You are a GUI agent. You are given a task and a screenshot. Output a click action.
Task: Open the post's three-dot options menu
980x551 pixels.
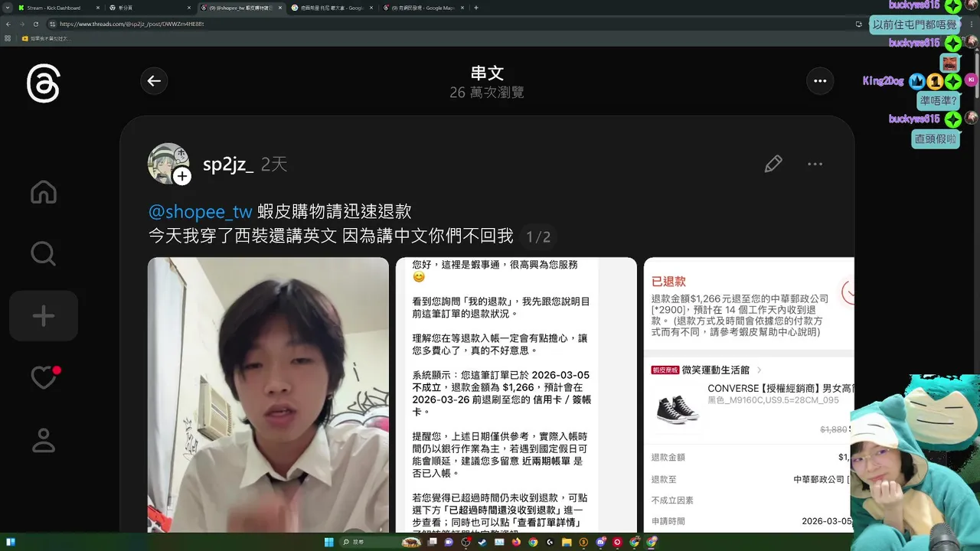pos(815,164)
